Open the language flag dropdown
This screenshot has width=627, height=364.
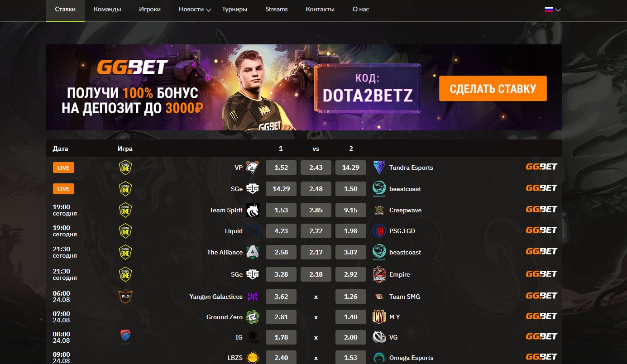(x=553, y=10)
